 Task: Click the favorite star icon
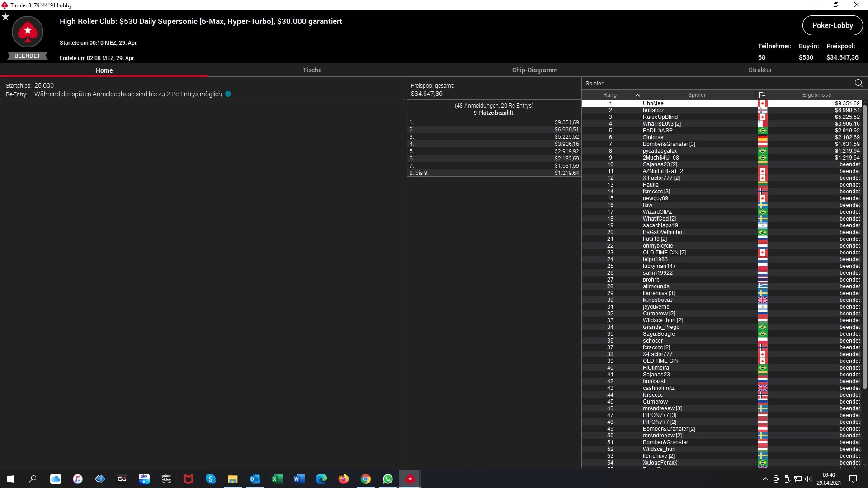click(x=5, y=17)
